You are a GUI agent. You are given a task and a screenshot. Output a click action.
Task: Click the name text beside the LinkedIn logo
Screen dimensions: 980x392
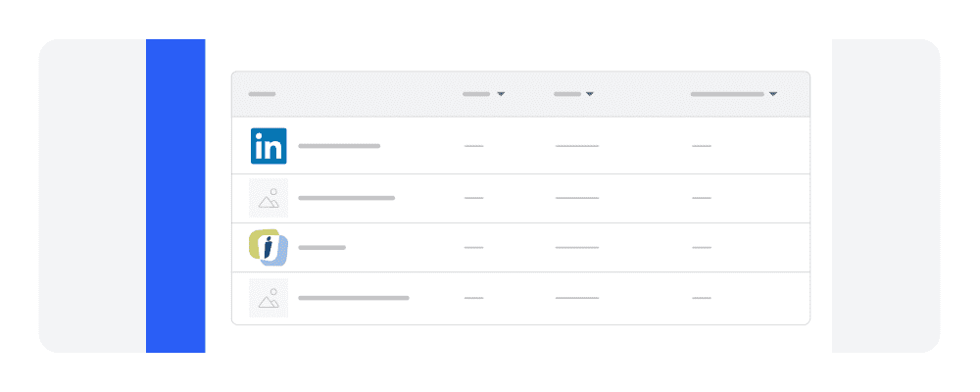click(339, 146)
